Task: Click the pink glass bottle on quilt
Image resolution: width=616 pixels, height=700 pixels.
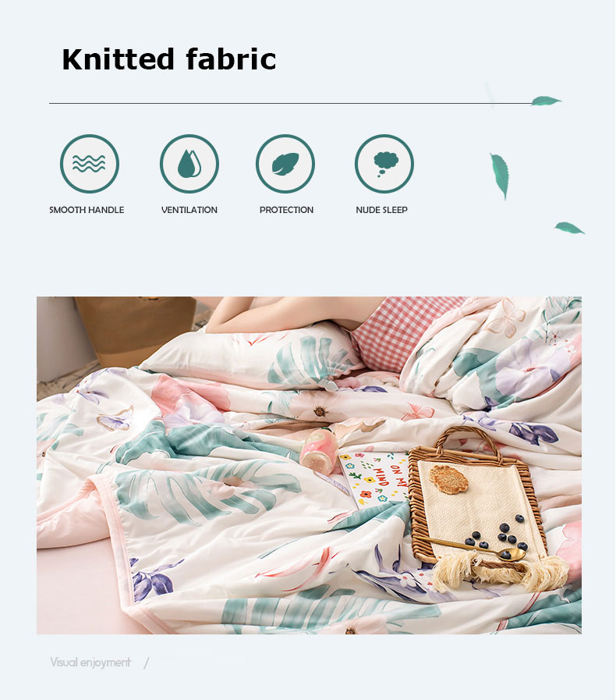Action: tap(319, 450)
